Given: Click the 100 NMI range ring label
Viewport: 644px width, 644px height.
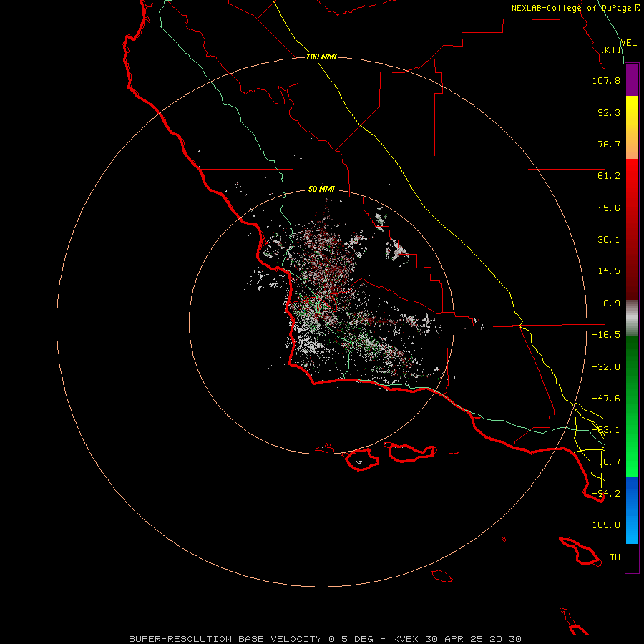Looking at the screenshot, I should click(321, 57).
